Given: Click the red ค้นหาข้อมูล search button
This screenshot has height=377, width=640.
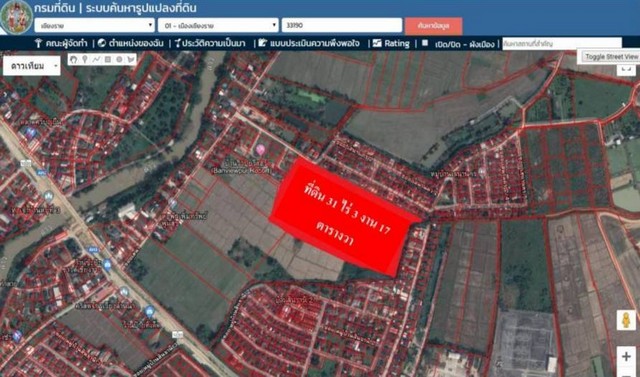Looking at the screenshot, I should (433, 26).
